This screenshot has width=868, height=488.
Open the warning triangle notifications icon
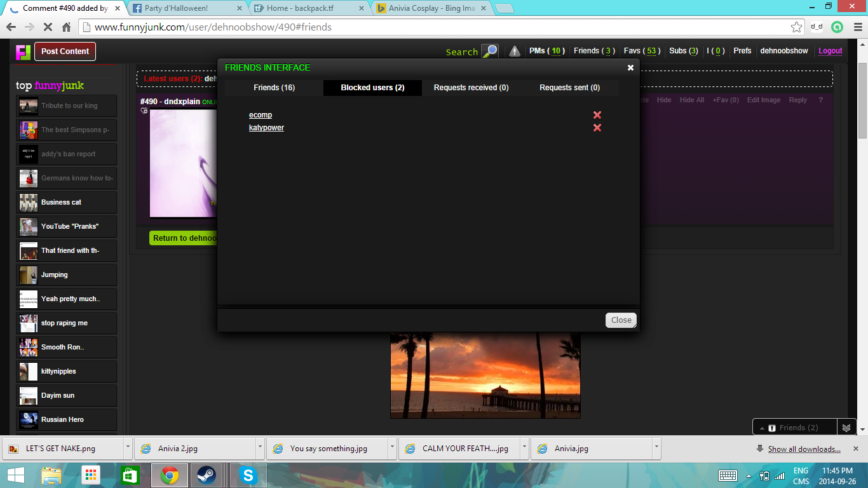pos(515,51)
